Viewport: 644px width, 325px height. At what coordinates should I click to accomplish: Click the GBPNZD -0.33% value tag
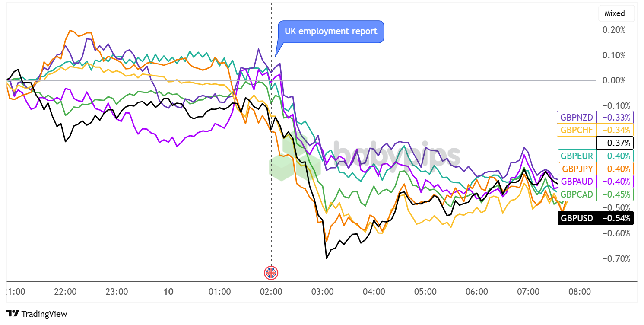click(x=615, y=117)
